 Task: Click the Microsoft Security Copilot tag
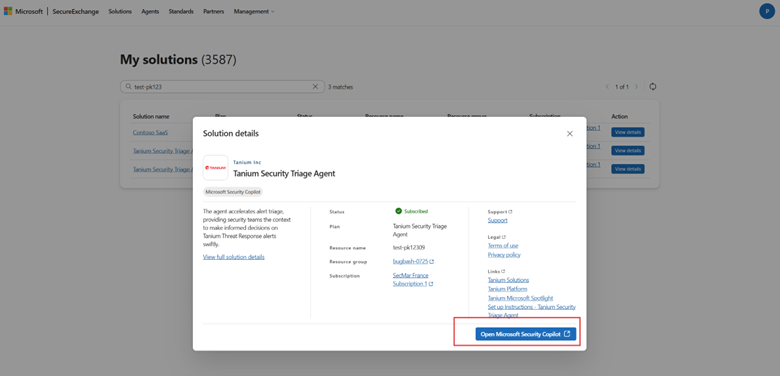pos(233,191)
